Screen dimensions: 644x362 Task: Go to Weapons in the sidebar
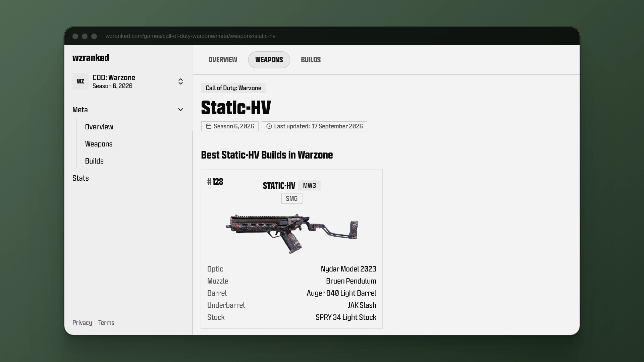pyautogui.click(x=99, y=144)
